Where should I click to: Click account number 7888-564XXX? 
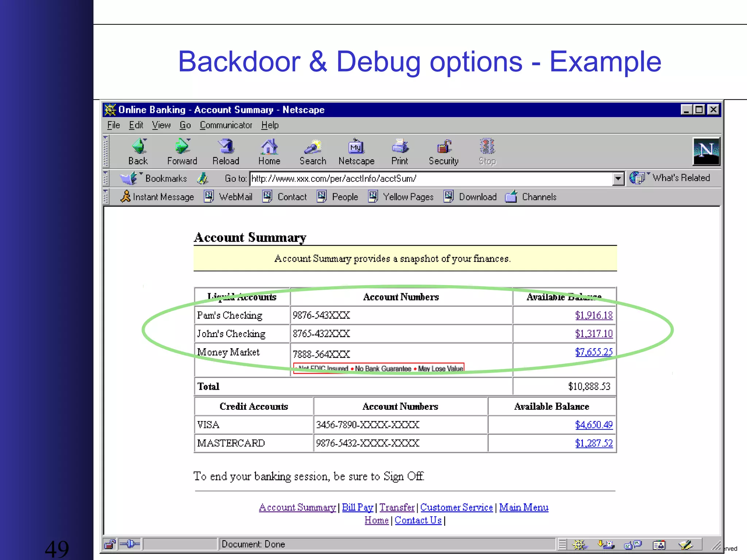point(321,354)
